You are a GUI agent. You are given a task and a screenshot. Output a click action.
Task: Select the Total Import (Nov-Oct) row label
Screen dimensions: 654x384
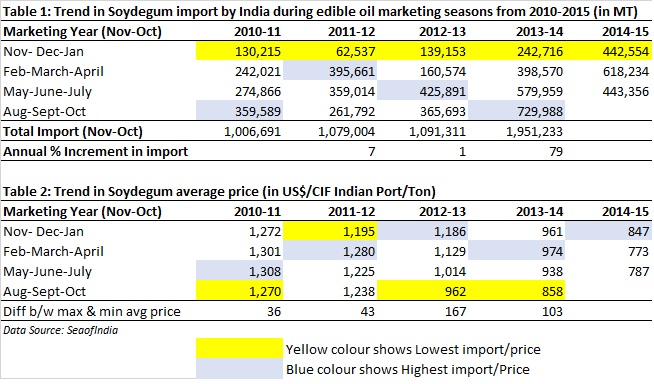click(x=73, y=131)
